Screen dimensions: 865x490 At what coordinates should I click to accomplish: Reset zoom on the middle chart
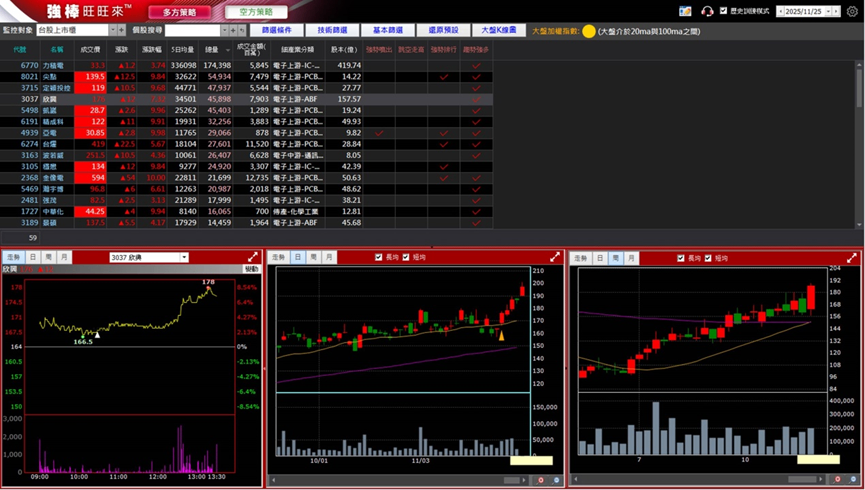click(x=541, y=481)
